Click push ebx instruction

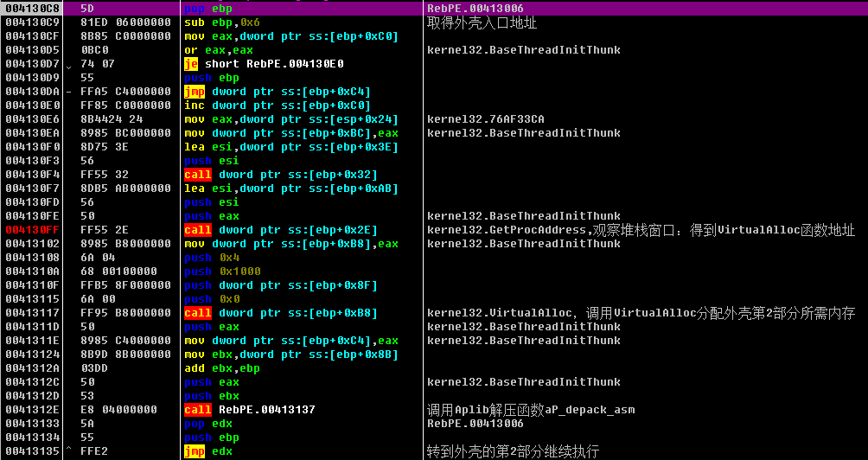(x=212, y=396)
